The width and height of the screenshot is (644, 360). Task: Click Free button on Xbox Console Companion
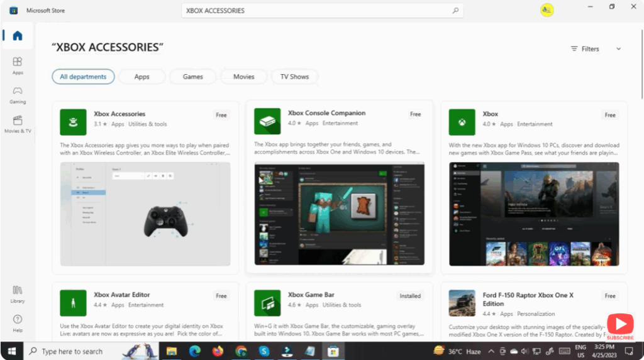pos(415,114)
